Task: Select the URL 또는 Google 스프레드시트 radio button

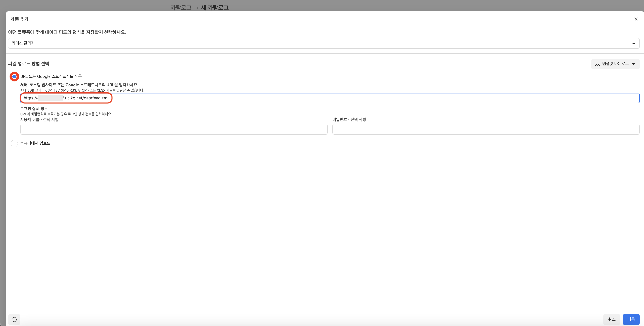Action: (x=14, y=76)
